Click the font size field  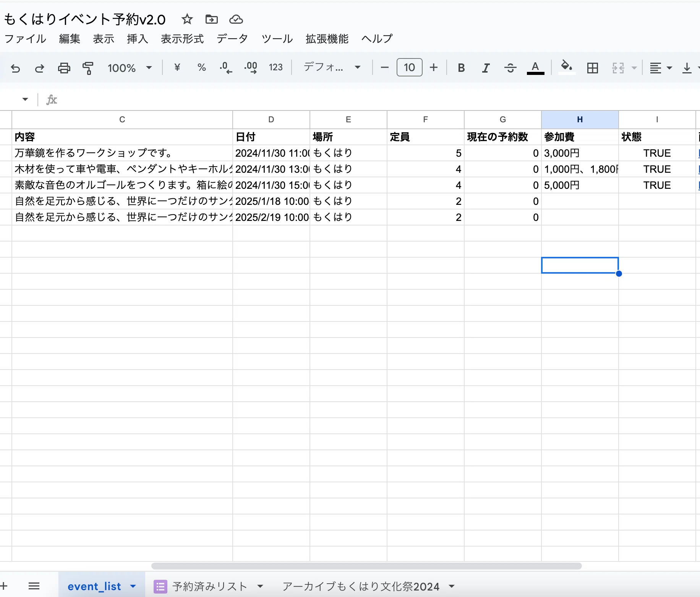(x=409, y=68)
